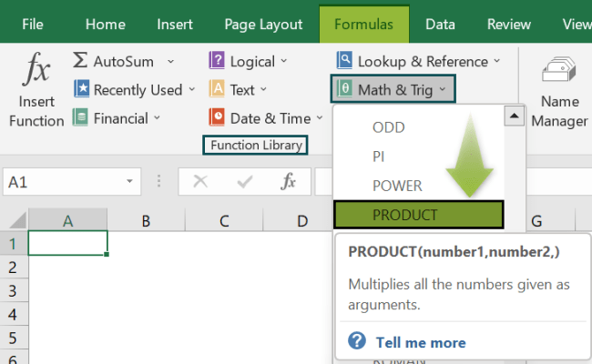This screenshot has width=592, height=364.
Task: Select the Formulas tab
Action: point(364,25)
